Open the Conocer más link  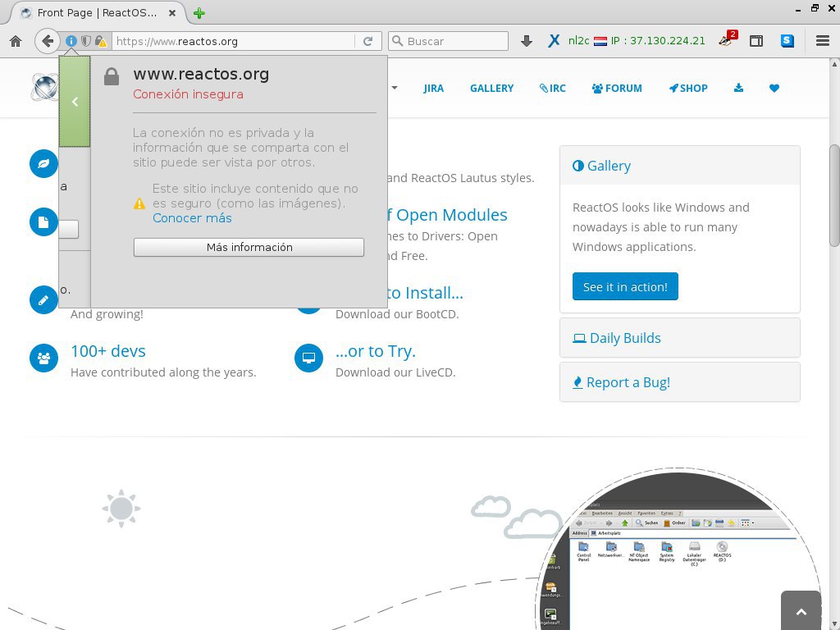(x=192, y=218)
